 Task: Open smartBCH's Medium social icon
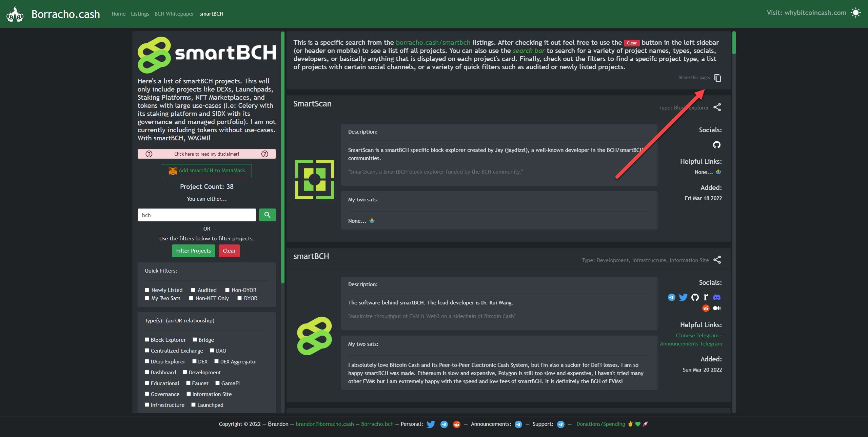pyautogui.click(x=717, y=308)
